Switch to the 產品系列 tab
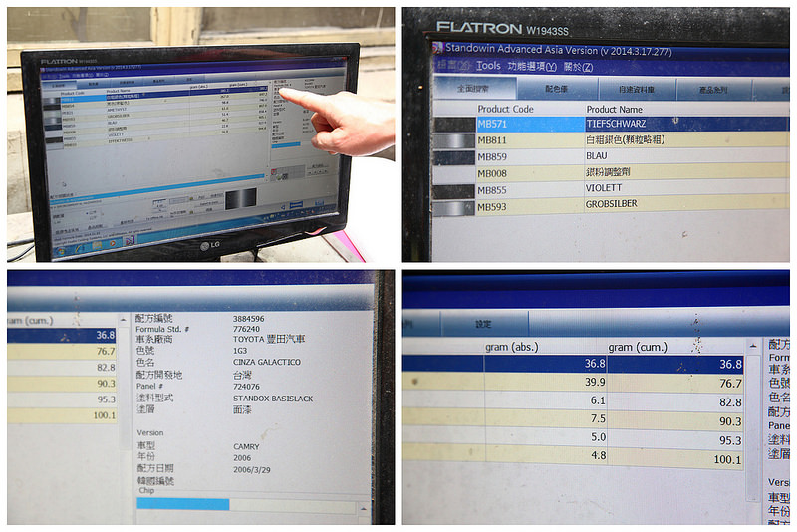This screenshot has width=797, height=532. tap(713, 90)
